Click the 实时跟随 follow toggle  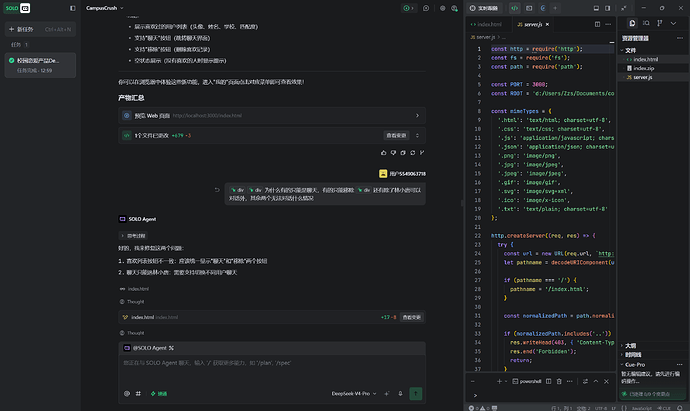(484, 8)
